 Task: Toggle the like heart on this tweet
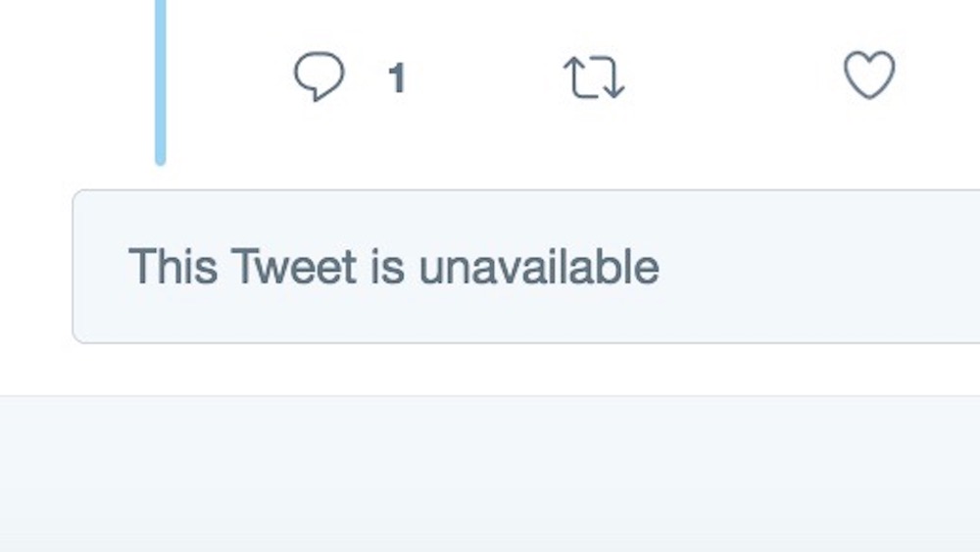click(x=869, y=75)
